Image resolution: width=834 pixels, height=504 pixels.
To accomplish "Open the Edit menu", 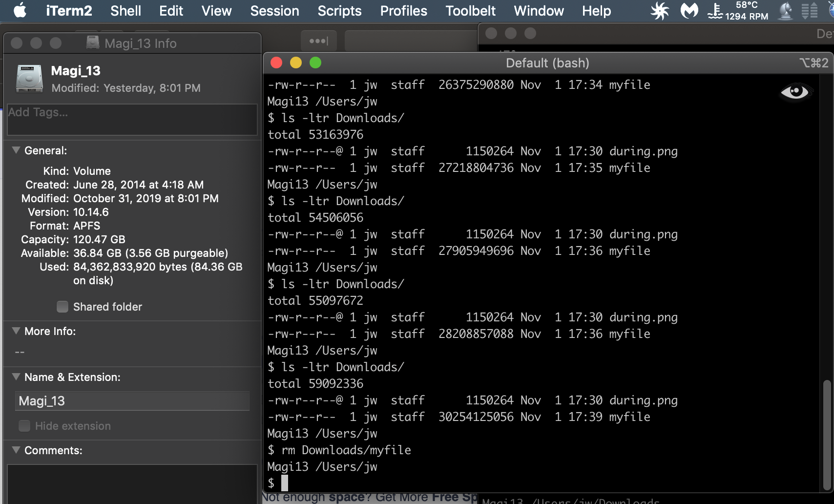I will pos(171,11).
